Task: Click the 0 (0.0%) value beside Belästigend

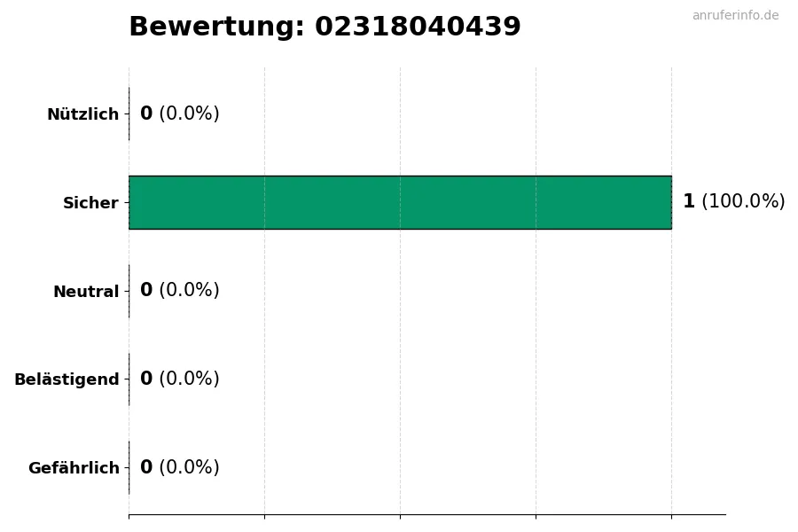Action: pos(179,379)
